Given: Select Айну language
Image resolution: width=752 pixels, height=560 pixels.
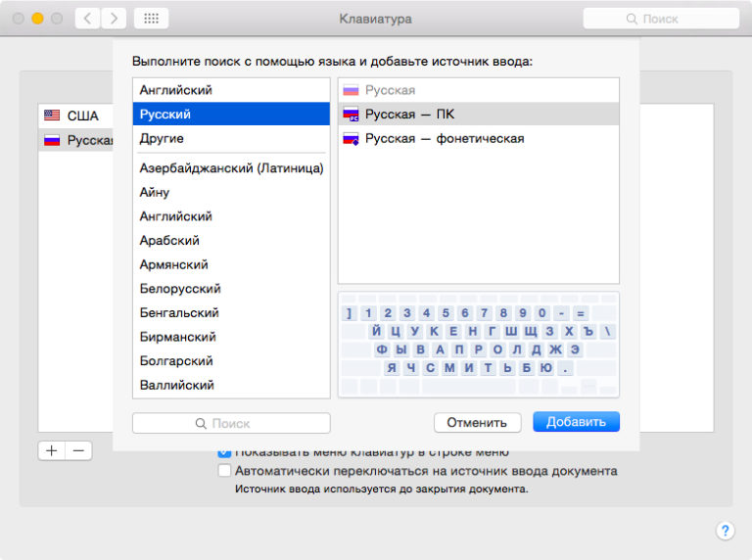Looking at the screenshot, I should point(231,192).
